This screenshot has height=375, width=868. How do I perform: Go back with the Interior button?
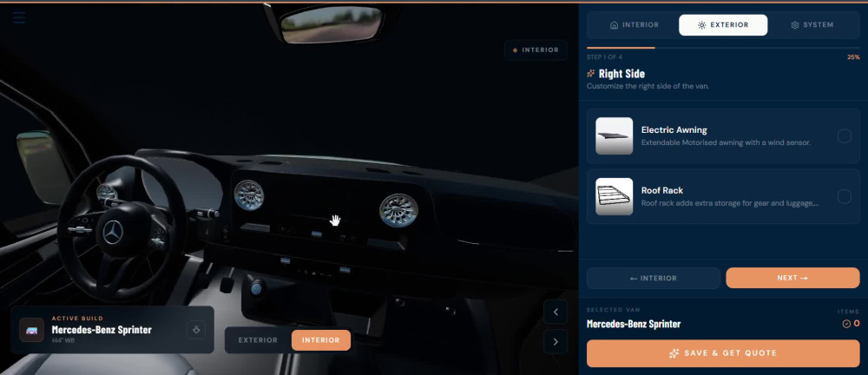pyautogui.click(x=654, y=278)
